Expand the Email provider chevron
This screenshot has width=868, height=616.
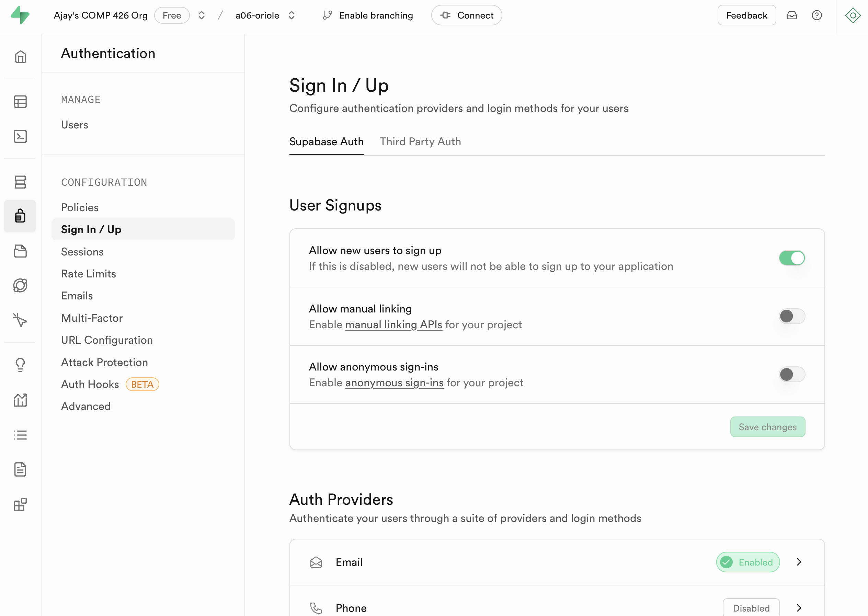click(799, 562)
